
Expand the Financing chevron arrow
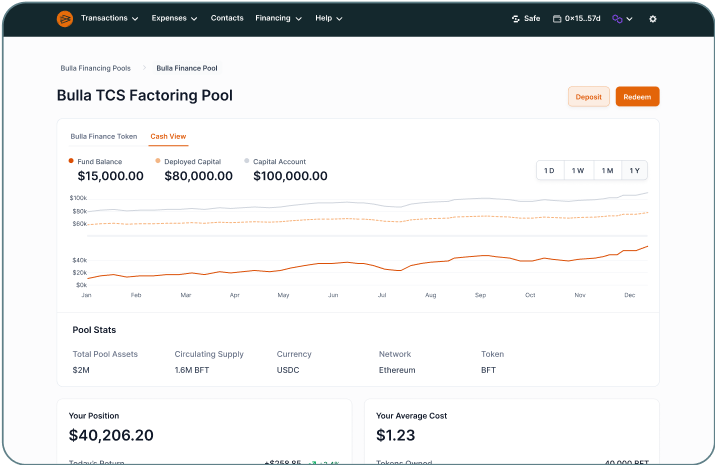[298, 19]
